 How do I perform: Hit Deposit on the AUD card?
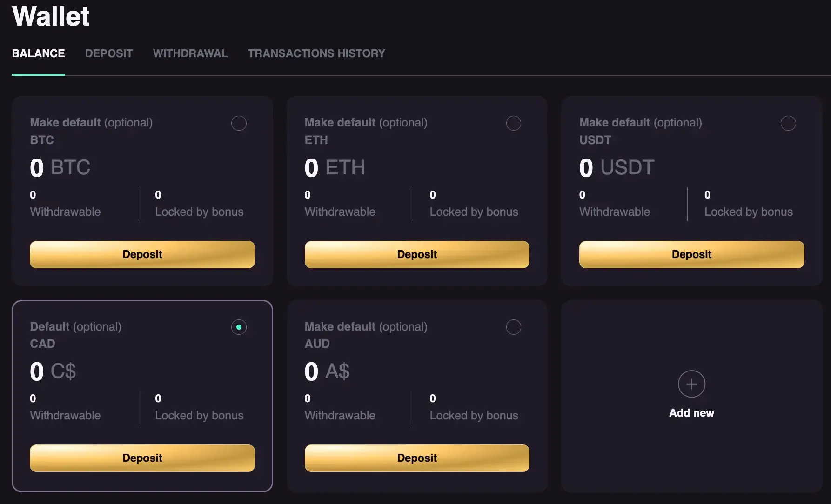417,458
